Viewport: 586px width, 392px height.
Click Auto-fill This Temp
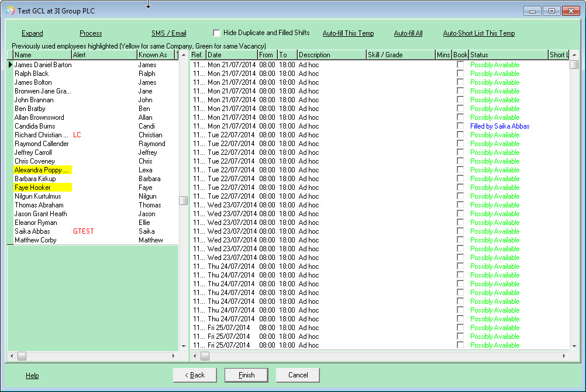348,33
